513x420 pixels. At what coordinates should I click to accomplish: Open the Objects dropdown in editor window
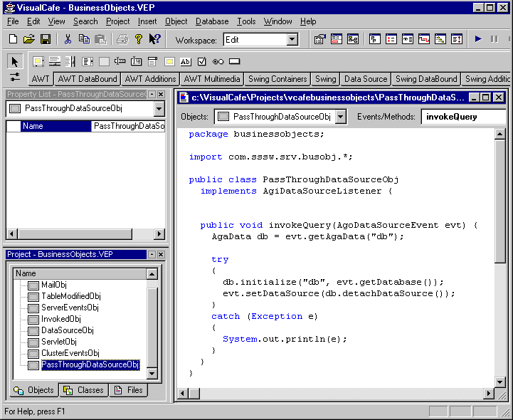click(x=341, y=117)
